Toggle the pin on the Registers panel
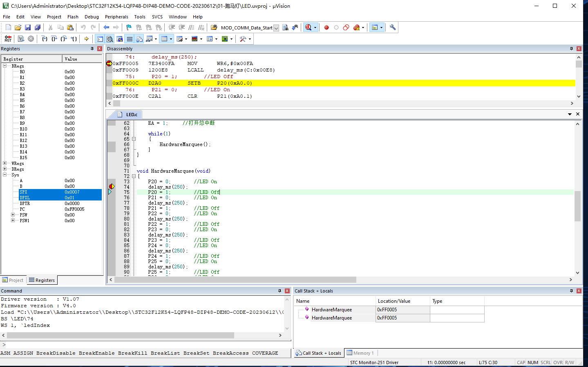Viewport: 588px width, 367px height. (x=92, y=49)
